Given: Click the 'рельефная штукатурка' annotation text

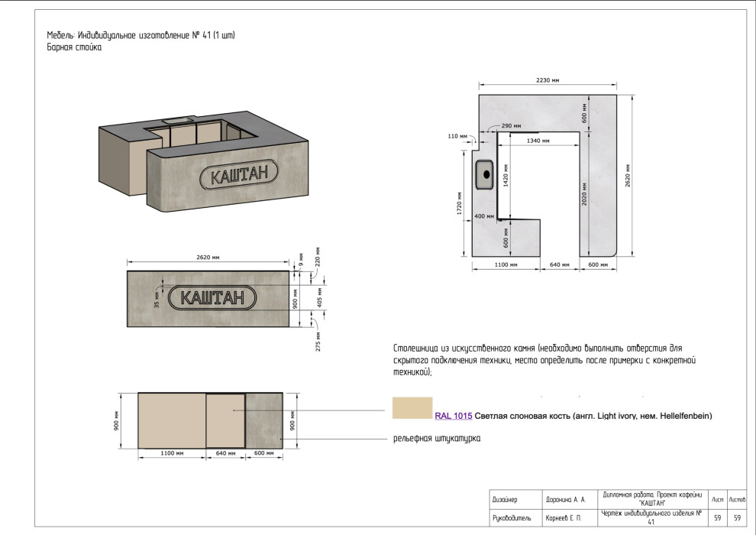Looking at the screenshot, I should tap(436, 439).
